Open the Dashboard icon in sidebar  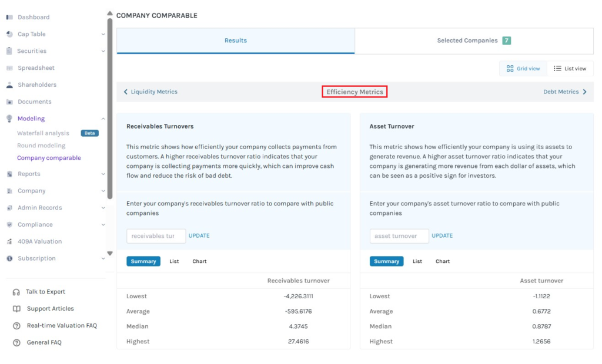pos(9,17)
